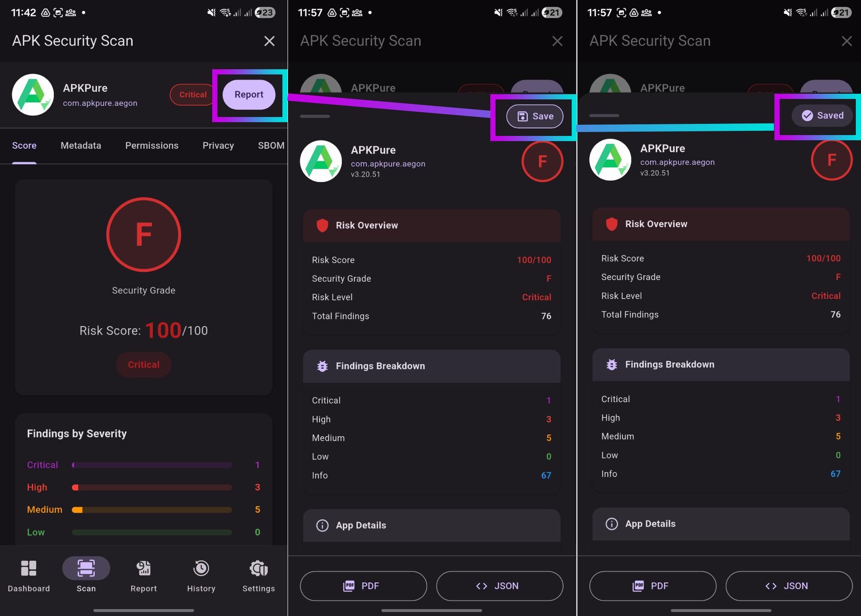Screen dimensions: 861x616
Task: Expand the App Details section in right report
Action: point(721,524)
